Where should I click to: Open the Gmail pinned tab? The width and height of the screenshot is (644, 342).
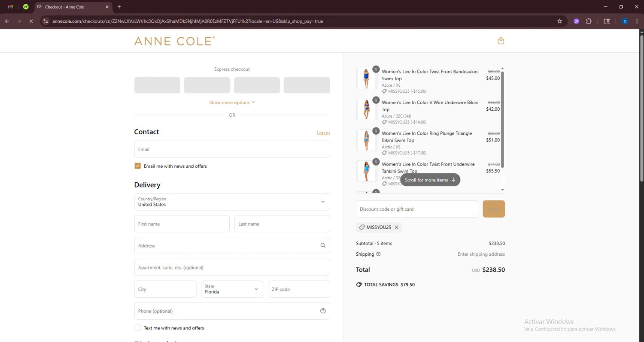pyautogui.click(x=10, y=7)
